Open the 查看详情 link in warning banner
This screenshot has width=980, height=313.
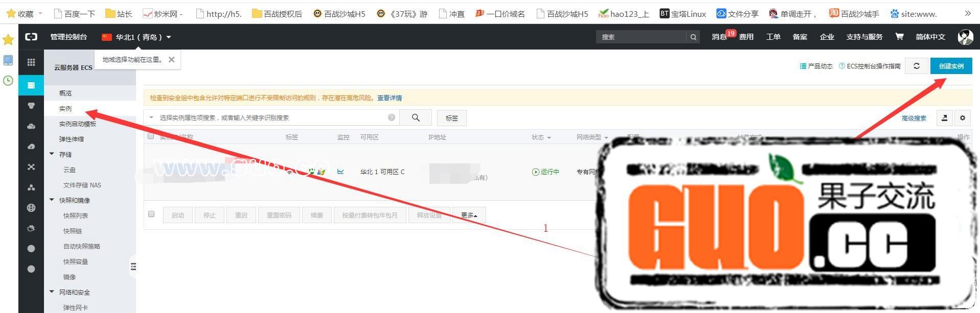tap(390, 98)
